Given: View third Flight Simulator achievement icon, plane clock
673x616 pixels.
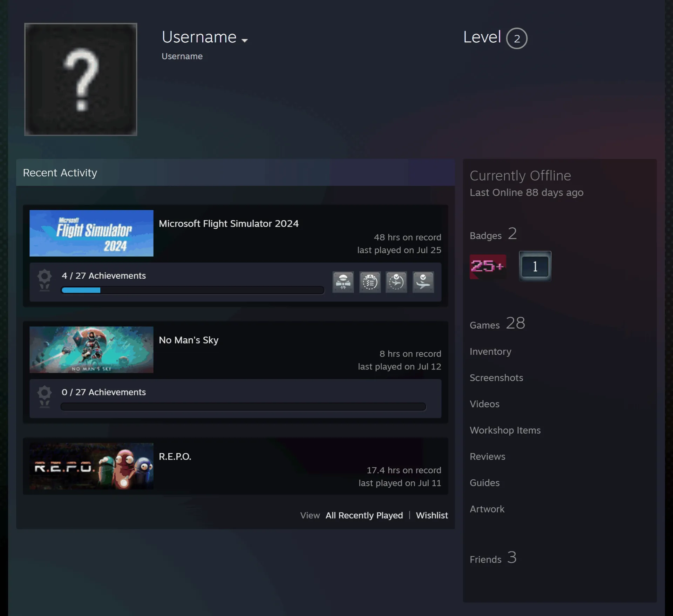Looking at the screenshot, I should (396, 282).
